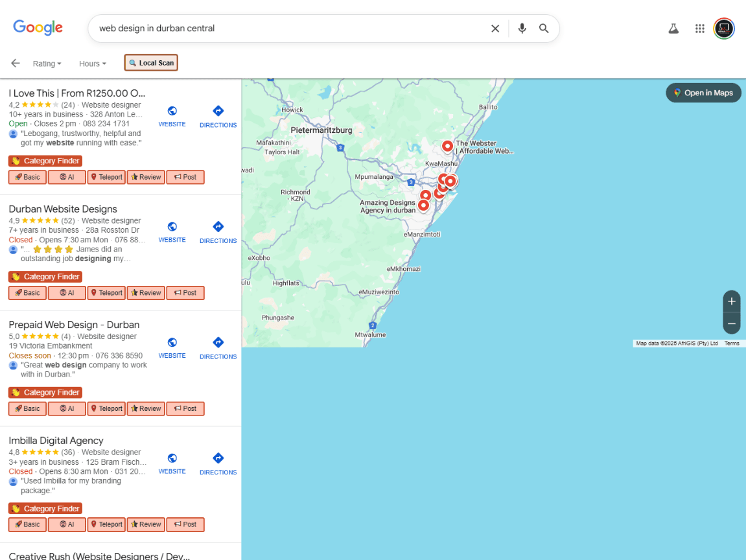Select Pietermaritzburg label on the map

coord(321,130)
